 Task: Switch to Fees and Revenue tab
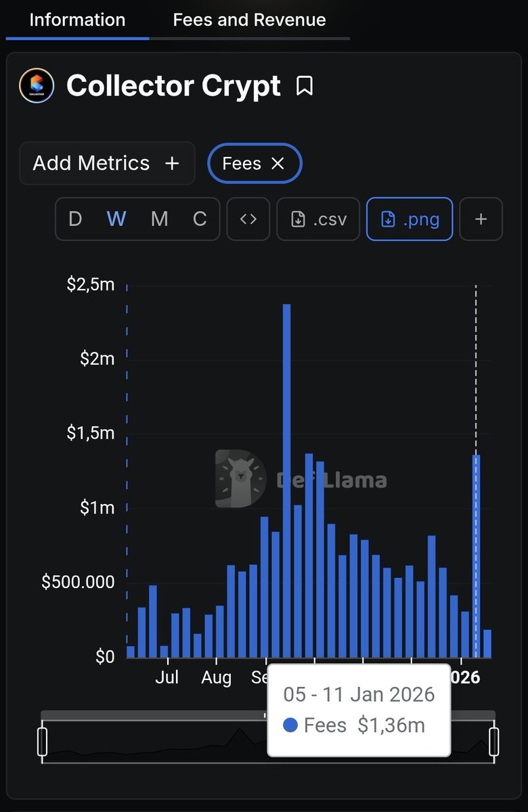point(249,20)
